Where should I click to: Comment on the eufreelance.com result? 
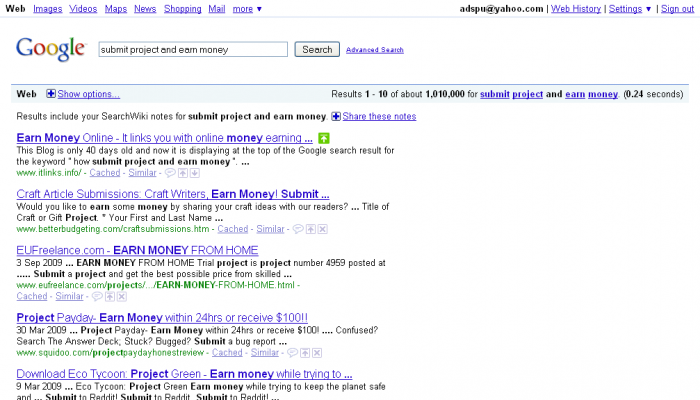click(x=97, y=296)
